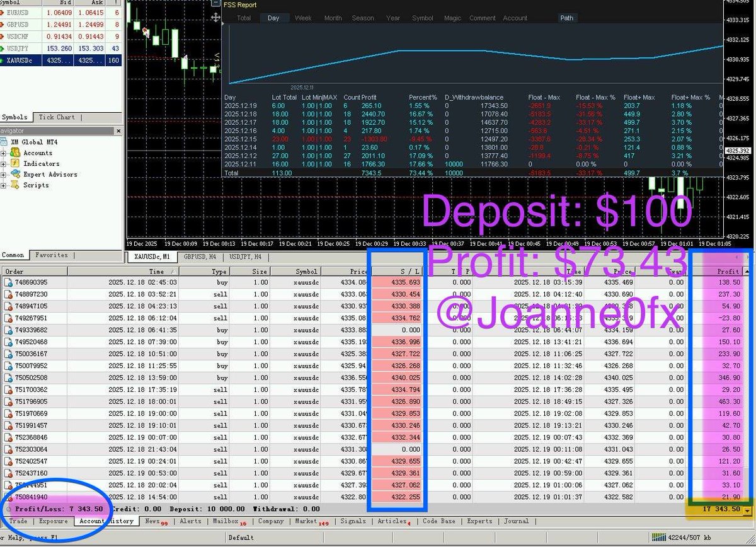Select Week view in FSS Report
Image resolution: width=756 pixels, height=547 pixels.
click(x=303, y=18)
